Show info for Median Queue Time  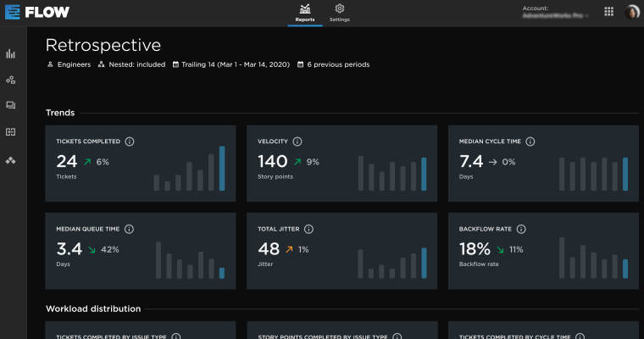[x=129, y=229]
